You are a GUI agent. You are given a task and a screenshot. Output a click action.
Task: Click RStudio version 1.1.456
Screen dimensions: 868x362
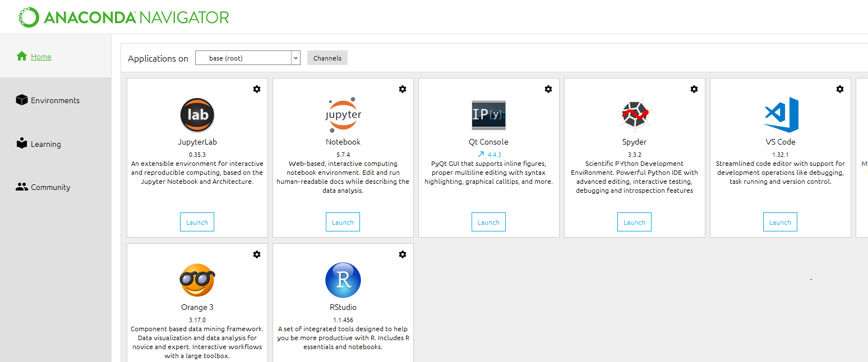[343, 319]
